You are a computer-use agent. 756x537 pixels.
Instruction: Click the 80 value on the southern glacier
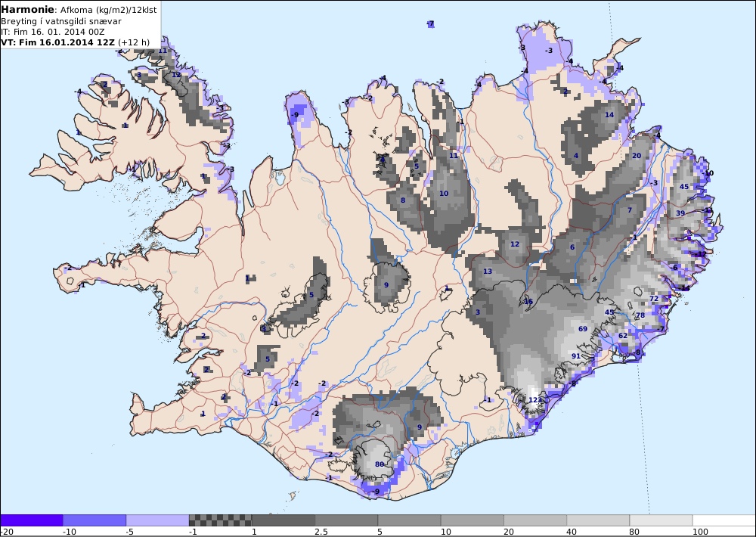pos(380,464)
